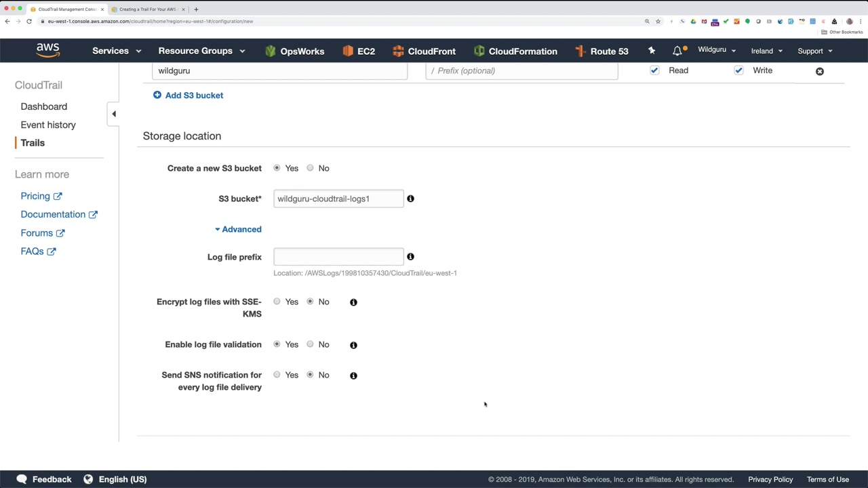The height and width of the screenshot is (488, 868).
Task: Click the OpsWorks shortcut icon
Action: pyautogui.click(x=271, y=51)
